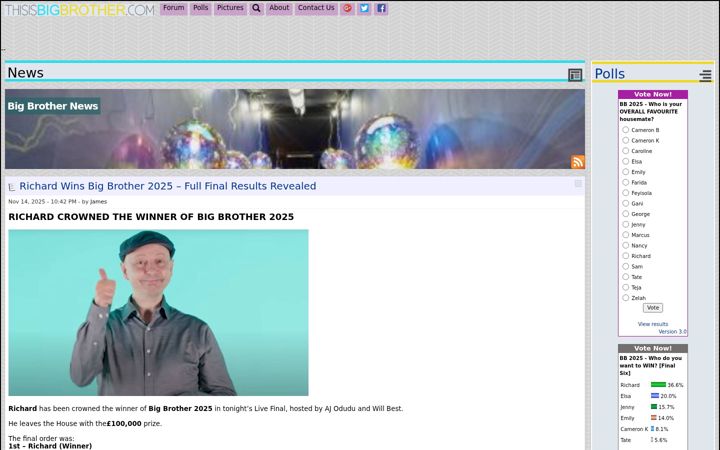Screen dimensions: 720x450
Task: Click the grey Vote Now header of winner poll
Action: pos(653,348)
